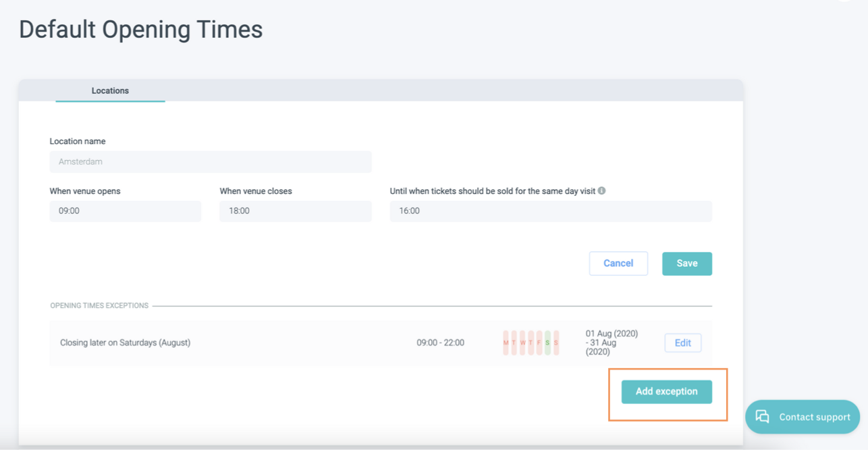Click the info icon beside same-day ticket label
Viewport: 868px width, 454px height.
pyautogui.click(x=601, y=191)
